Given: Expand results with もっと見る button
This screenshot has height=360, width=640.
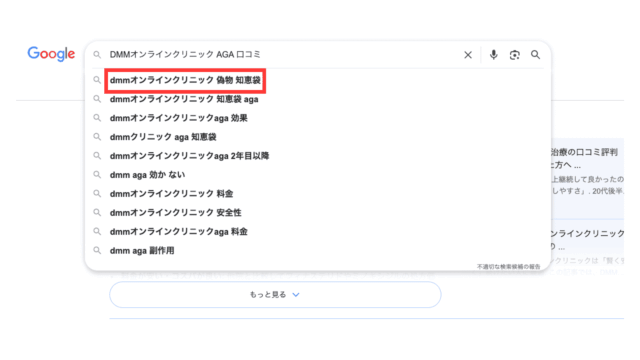Looking at the screenshot, I should click(x=275, y=295).
